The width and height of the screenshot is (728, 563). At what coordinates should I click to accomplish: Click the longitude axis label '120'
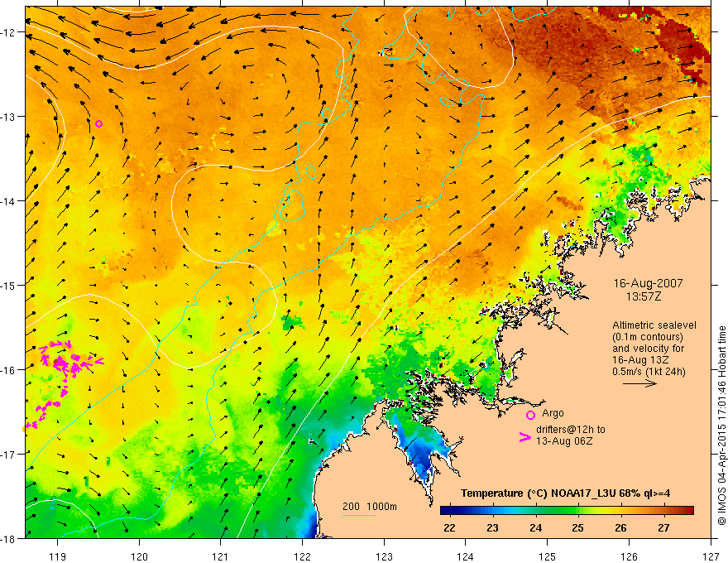[x=139, y=556]
